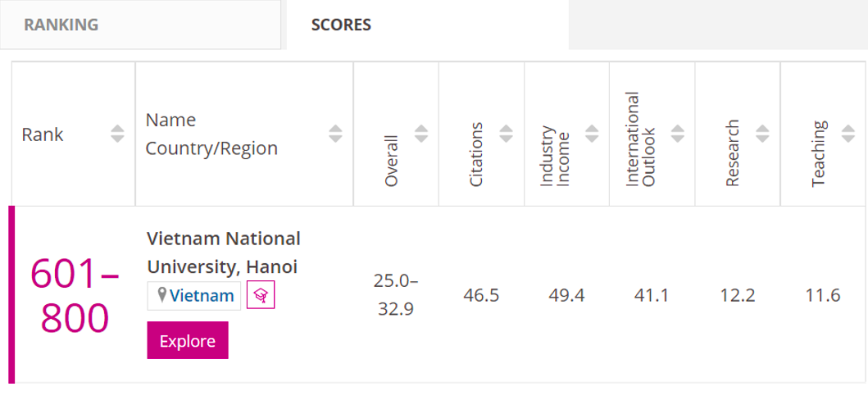The height and width of the screenshot is (414, 868).
Task: Click the Teaching column header label
Action: click(818, 154)
